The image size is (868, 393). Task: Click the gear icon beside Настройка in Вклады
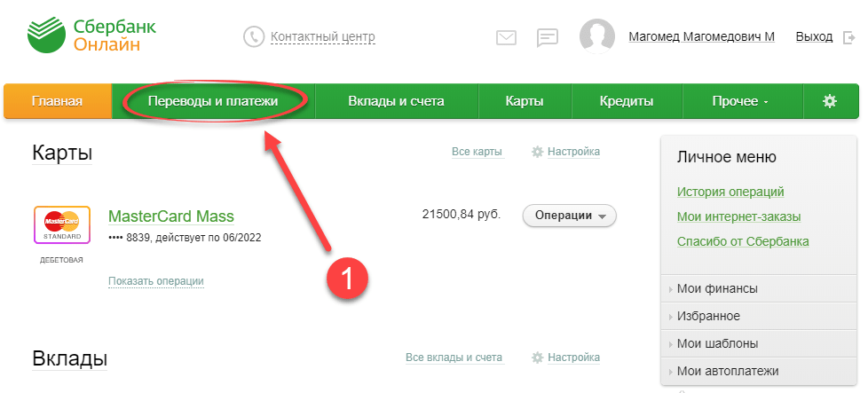[x=537, y=358]
